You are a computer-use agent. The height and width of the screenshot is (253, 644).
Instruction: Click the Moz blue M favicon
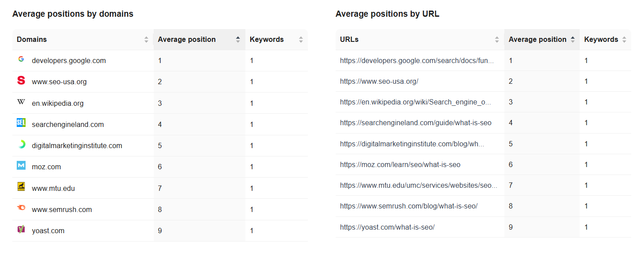tap(21, 165)
